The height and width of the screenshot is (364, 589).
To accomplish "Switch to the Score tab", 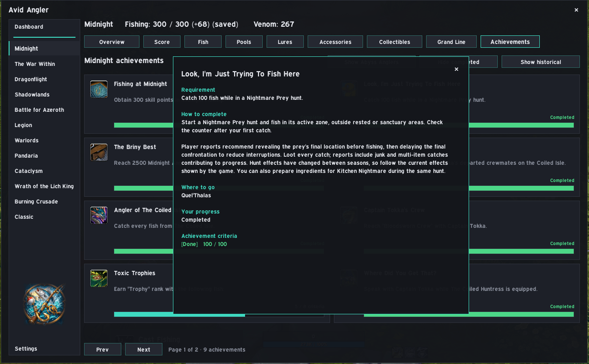I will (x=162, y=42).
